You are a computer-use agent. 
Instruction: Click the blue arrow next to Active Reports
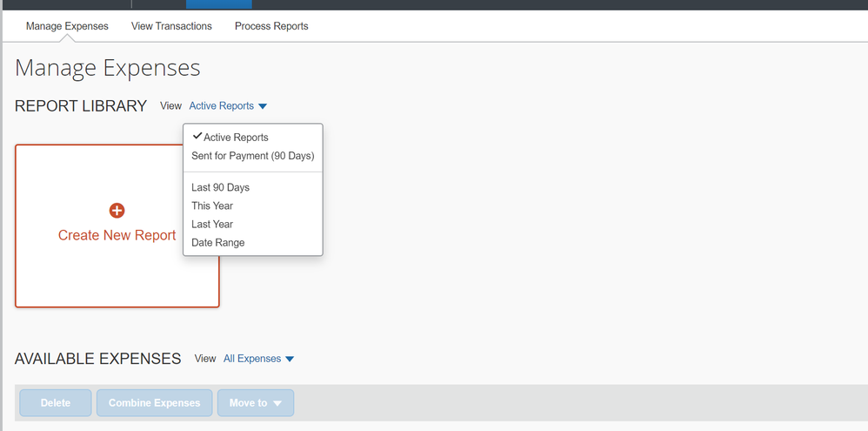[263, 106]
